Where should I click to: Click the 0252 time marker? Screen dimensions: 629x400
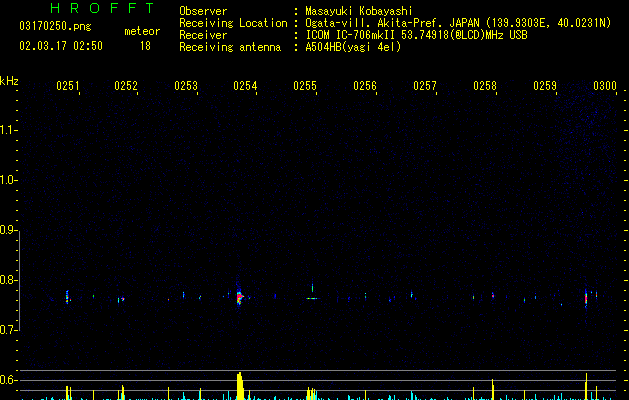(126, 86)
